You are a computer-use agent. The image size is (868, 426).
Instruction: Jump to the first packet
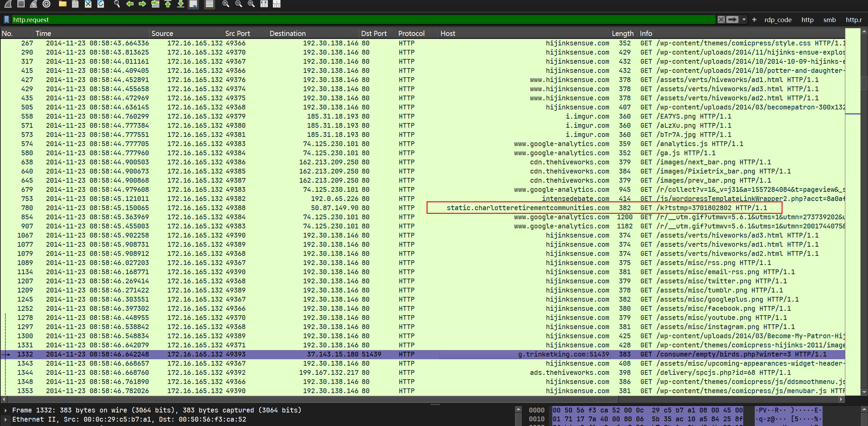click(x=168, y=4)
